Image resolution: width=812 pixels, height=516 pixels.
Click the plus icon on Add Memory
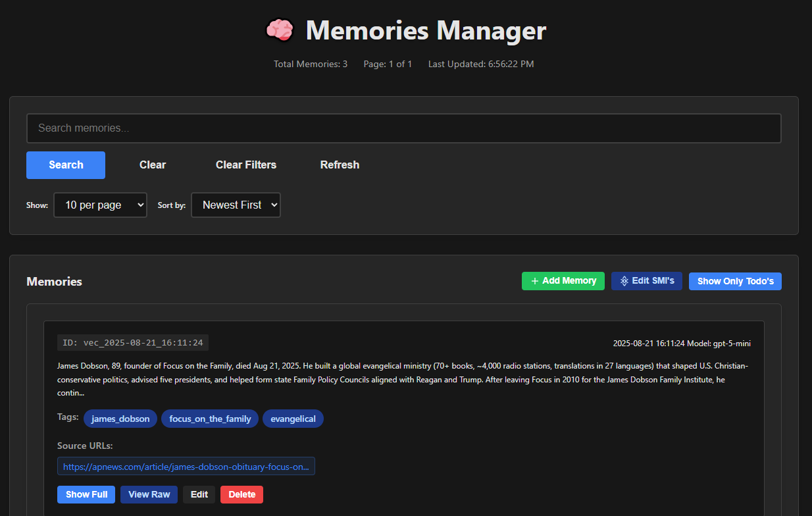(534, 281)
